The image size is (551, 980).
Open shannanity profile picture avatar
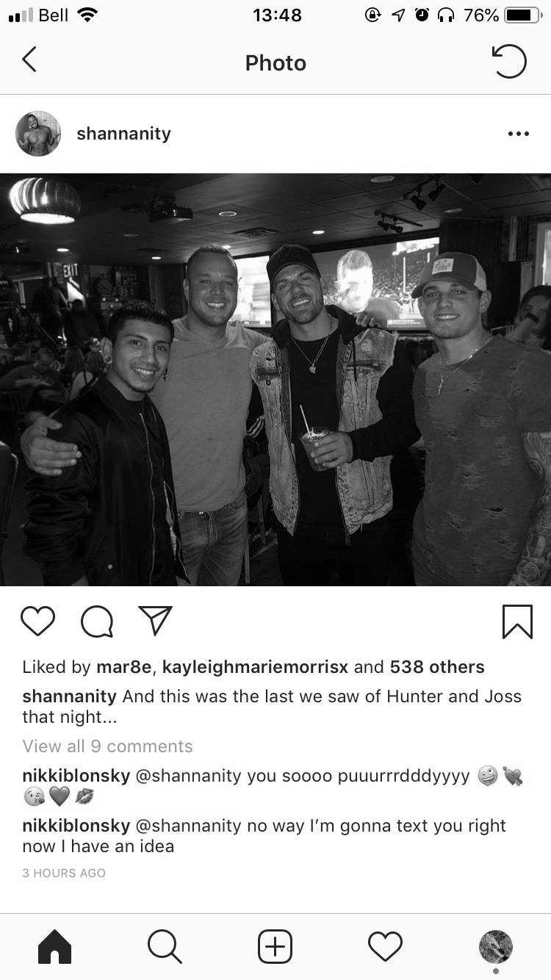tap(38, 134)
